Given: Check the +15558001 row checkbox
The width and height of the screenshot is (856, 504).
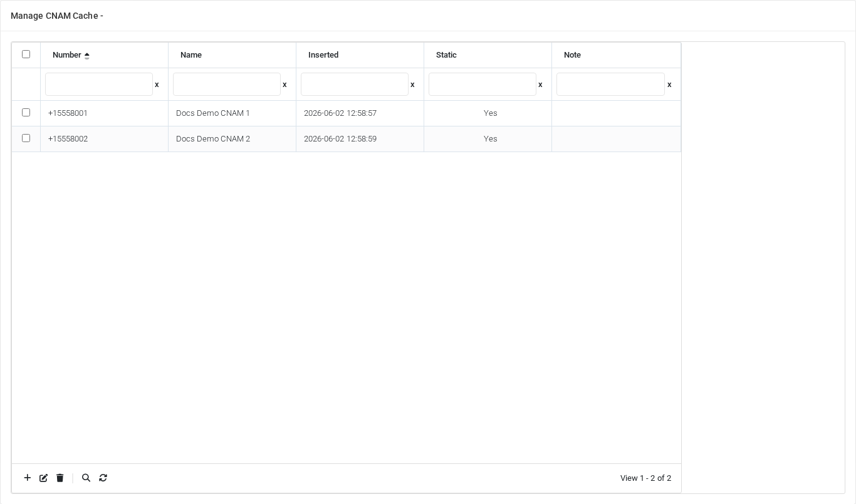Looking at the screenshot, I should click(26, 112).
